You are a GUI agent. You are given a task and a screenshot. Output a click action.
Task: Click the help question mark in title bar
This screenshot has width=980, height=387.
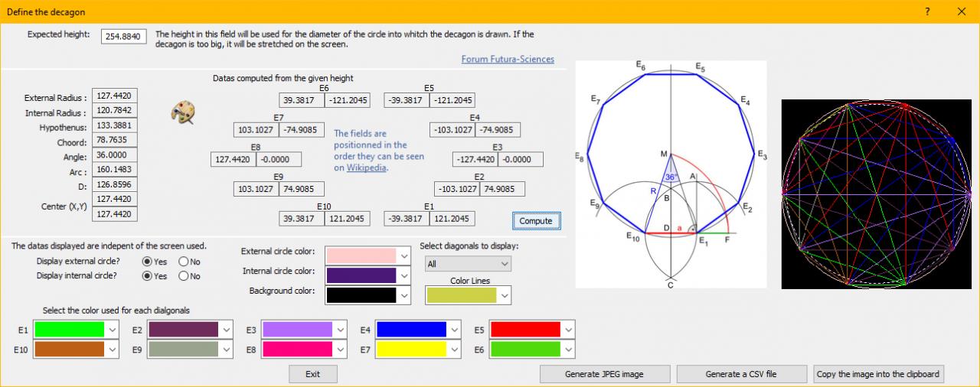[x=927, y=11]
